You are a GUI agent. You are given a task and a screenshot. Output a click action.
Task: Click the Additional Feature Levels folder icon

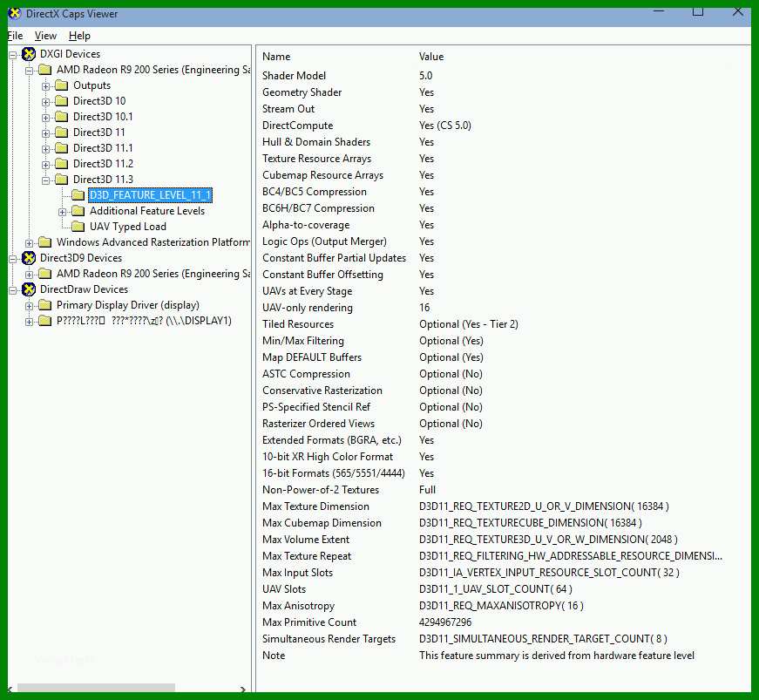pos(78,211)
